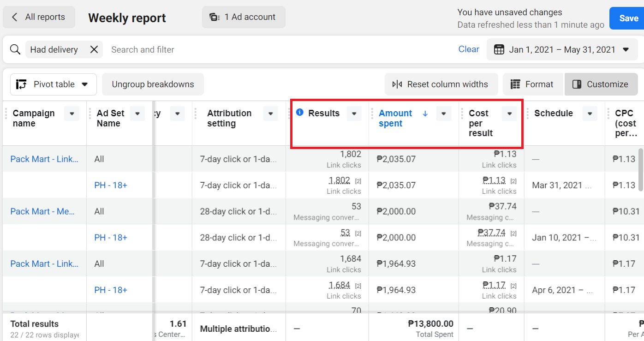Clear all search filters
Image resolution: width=644 pixels, height=341 pixels.
(x=469, y=49)
